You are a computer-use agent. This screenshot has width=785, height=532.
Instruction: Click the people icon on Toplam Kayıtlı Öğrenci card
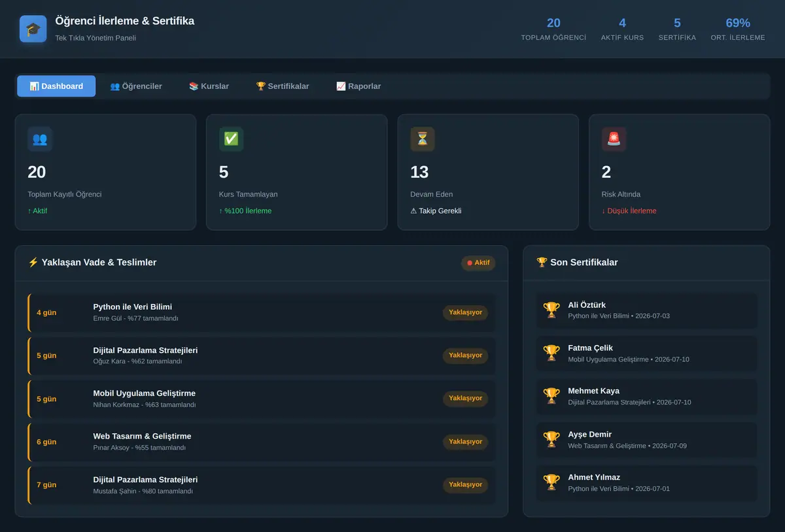click(40, 139)
